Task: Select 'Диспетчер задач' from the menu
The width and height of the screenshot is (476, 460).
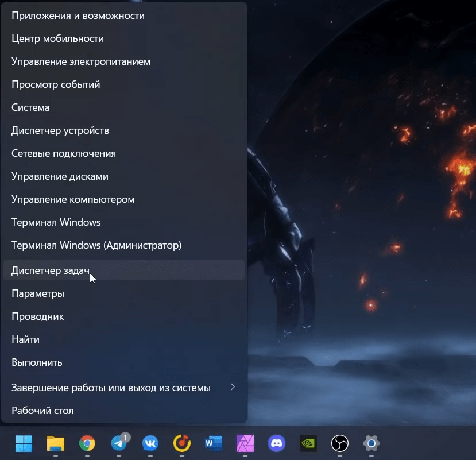Action: pyautogui.click(x=51, y=270)
